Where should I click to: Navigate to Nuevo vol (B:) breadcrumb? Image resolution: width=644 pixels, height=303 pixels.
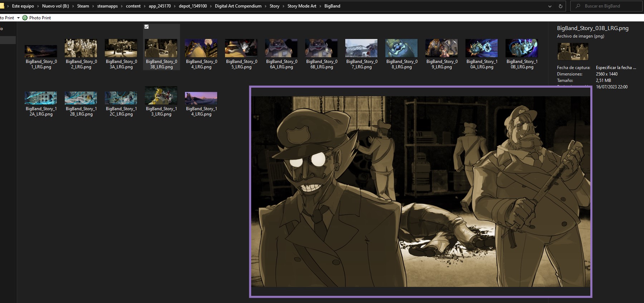pyautogui.click(x=55, y=6)
